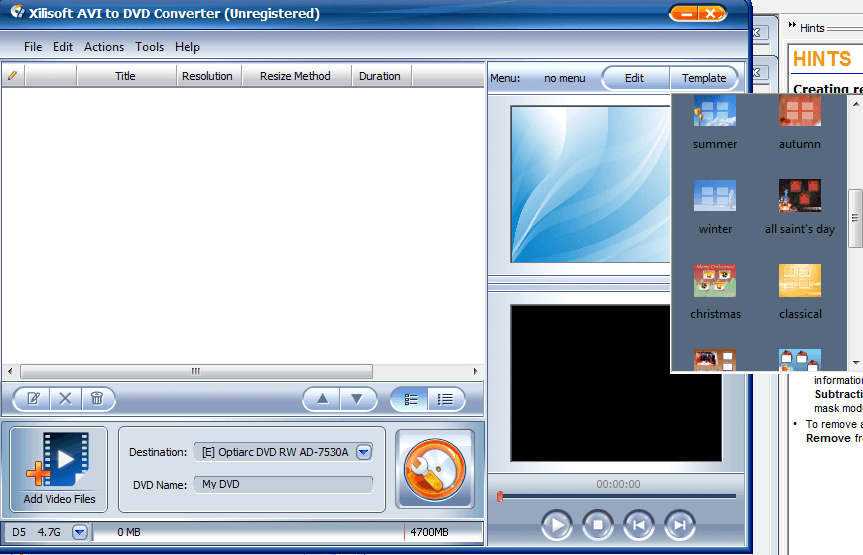The image size is (863, 555).
Task: Click the DVD Name input field
Action: pyautogui.click(x=283, y=485)
